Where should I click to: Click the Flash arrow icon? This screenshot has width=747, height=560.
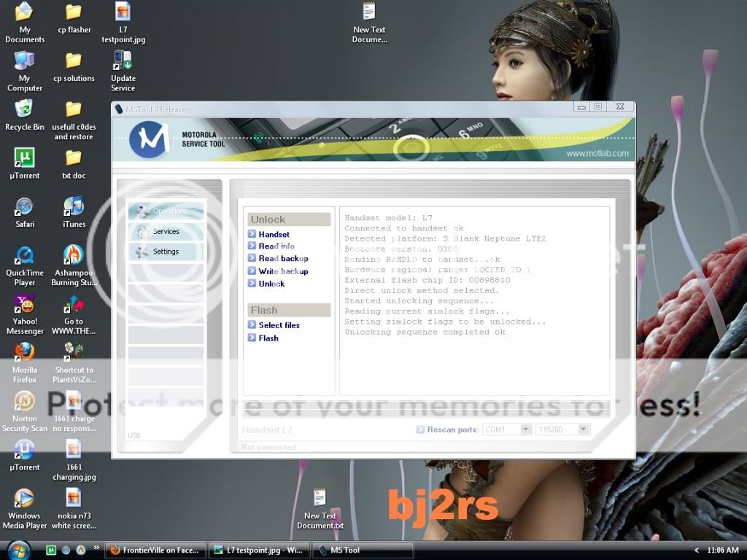[x=252, y=338]
